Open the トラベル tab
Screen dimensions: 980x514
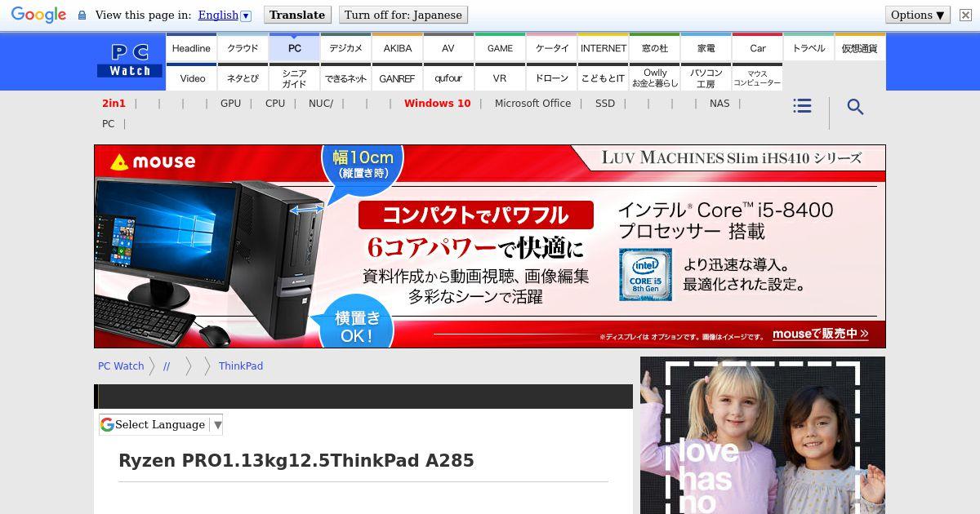pos(808,47)
